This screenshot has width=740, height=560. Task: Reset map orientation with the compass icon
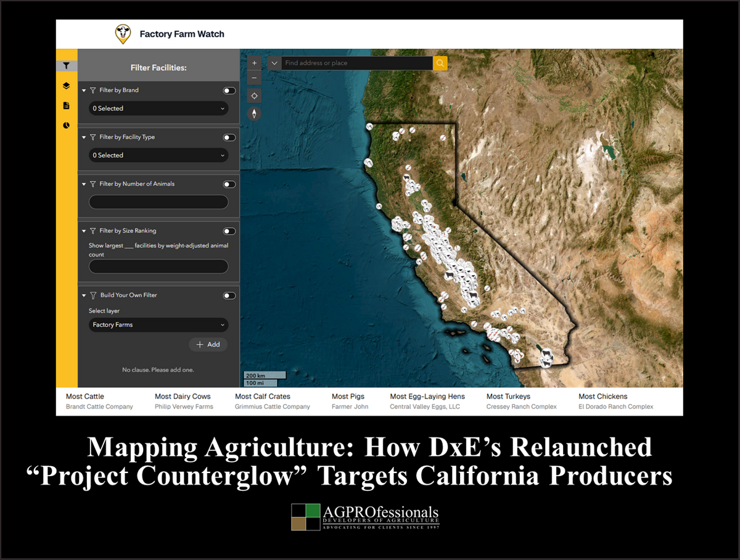254,113
